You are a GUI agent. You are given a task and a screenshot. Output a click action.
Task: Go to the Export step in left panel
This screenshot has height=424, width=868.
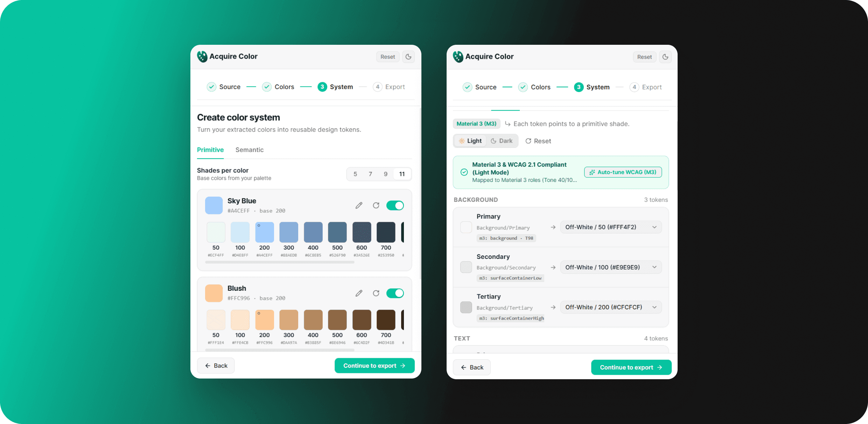(x=389, y=87)
